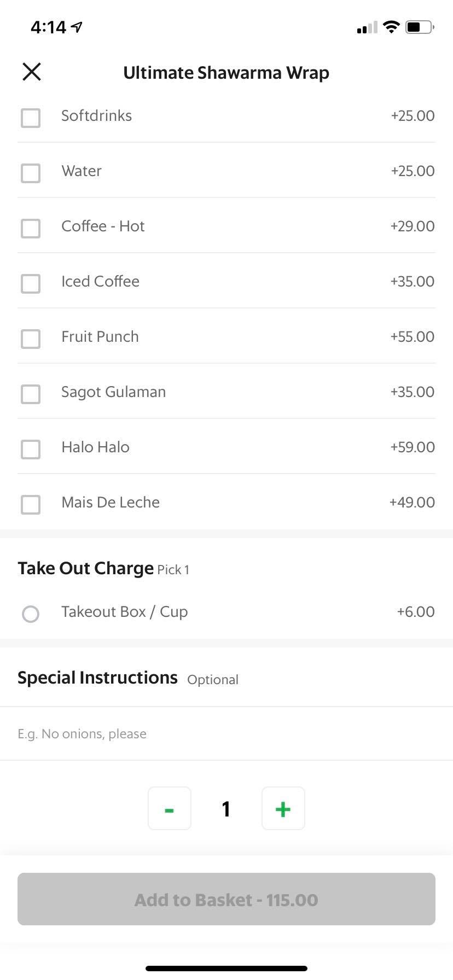The image size is (453, 980).
Task: Tap the location arrow beside the time
Action: point(77,27)
